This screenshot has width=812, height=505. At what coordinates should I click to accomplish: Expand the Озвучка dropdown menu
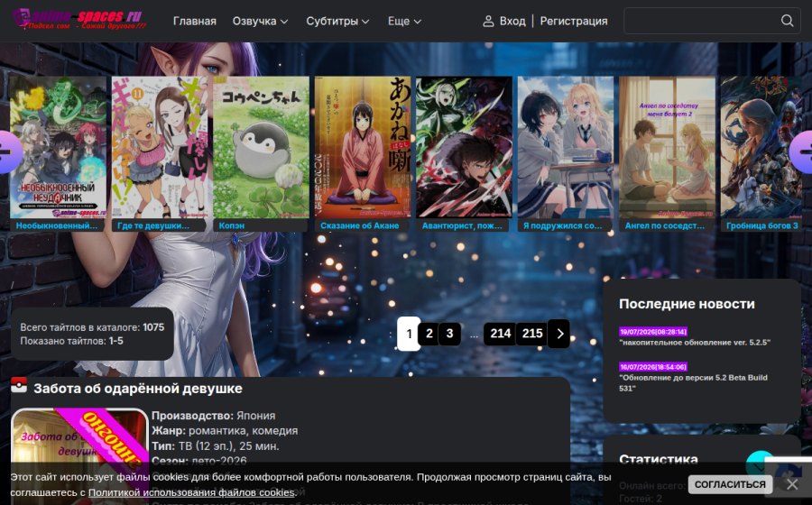coord(260,22)
